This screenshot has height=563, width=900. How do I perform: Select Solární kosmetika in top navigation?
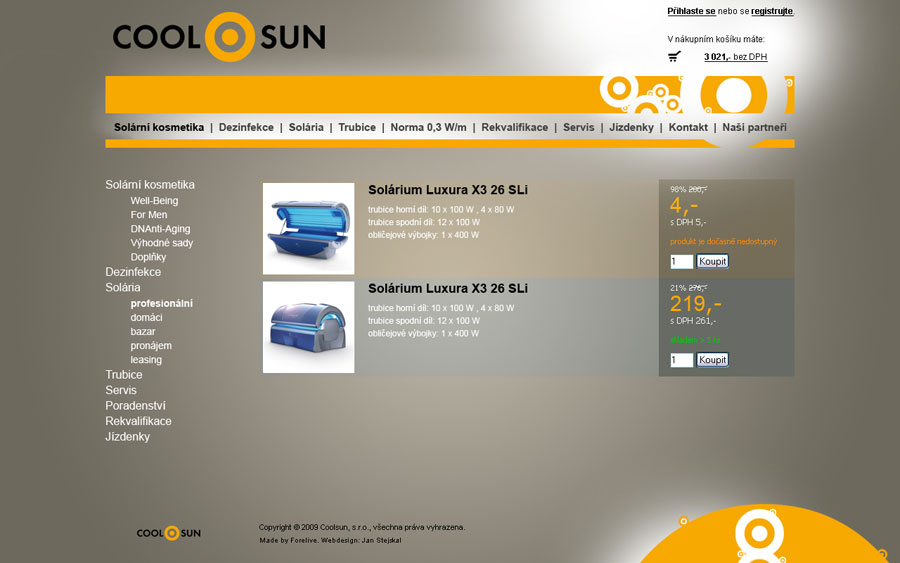(x=159, y=127)
